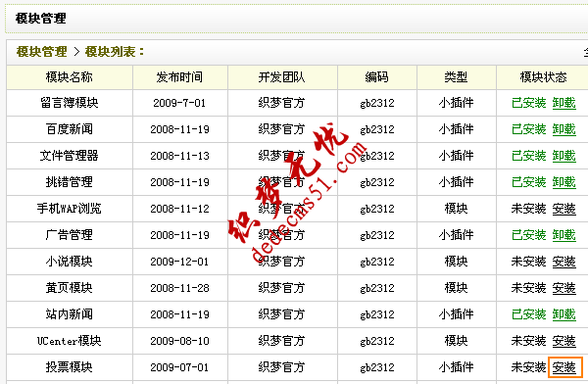Viewport: 588px width, 384px height.
Task: Click 未安装 status of 投票模块
Action: 529,367
